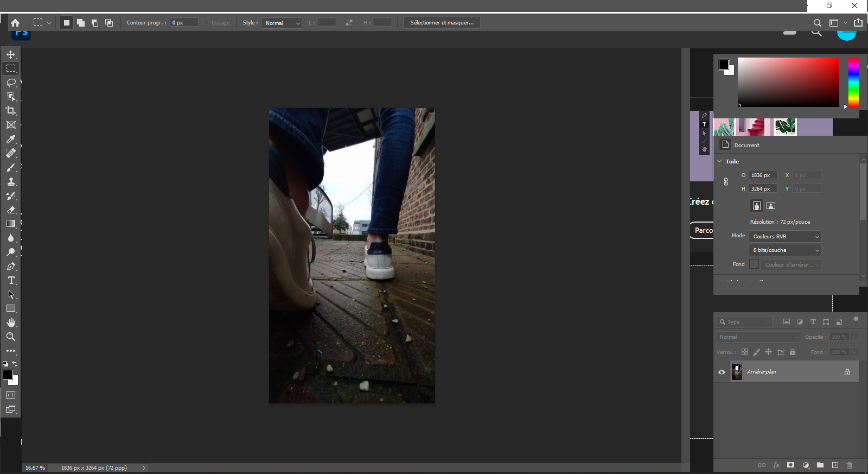The width and height of the screenshot is (868, 474).
Task: Change the screen mode
Action: tap(11, 409)
